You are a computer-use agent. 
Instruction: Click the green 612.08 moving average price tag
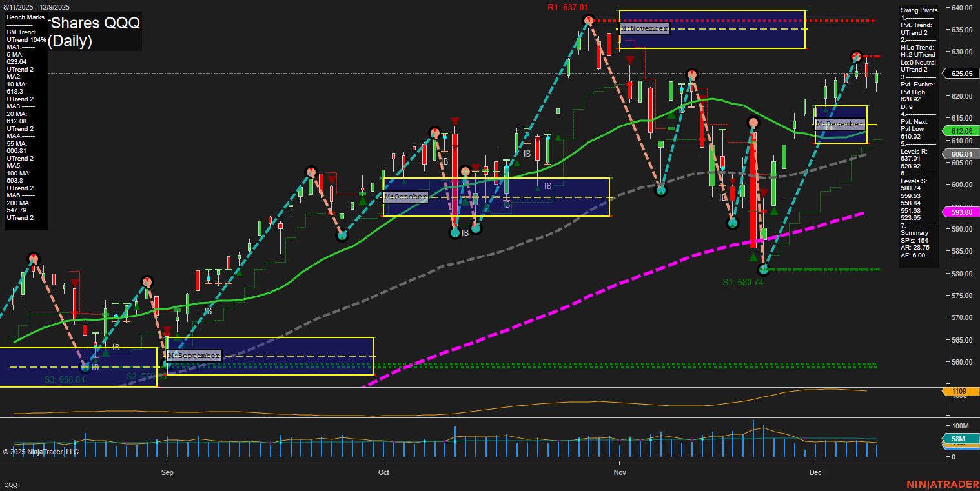[961, 131]
